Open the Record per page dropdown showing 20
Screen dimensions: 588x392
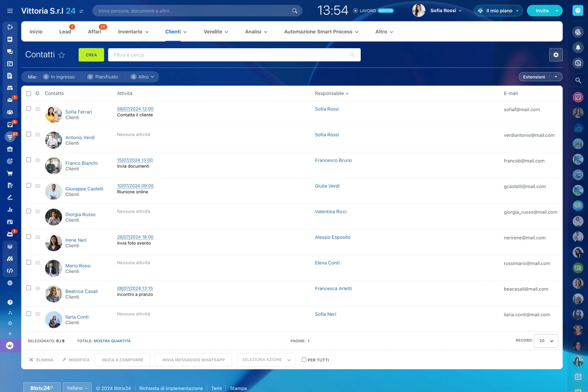click(x=545, y=341)
